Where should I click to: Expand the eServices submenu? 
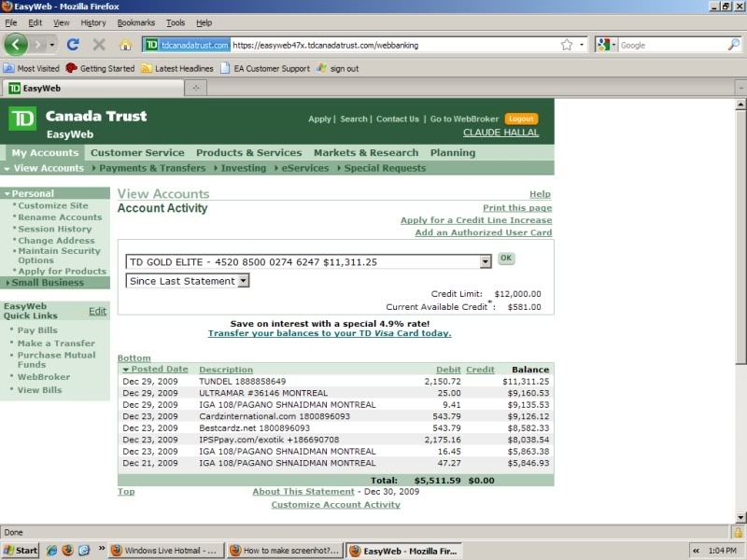tap(302, 168)
